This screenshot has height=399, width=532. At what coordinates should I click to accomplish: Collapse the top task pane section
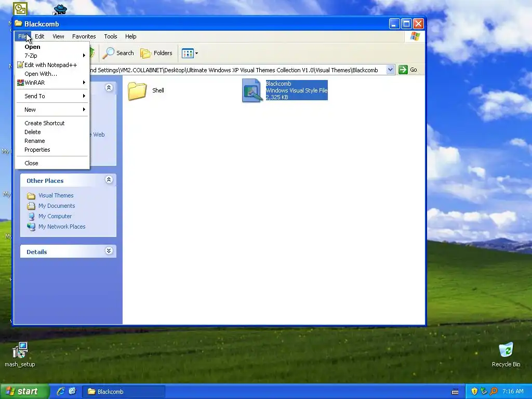tap(109, 87)
